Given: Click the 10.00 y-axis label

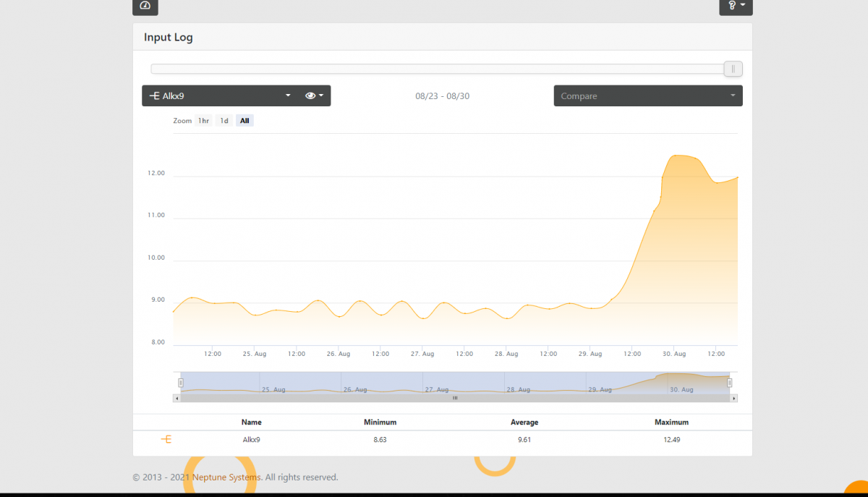Looking at the screenshot, I should pyautogui.click(x=156, y=258).
